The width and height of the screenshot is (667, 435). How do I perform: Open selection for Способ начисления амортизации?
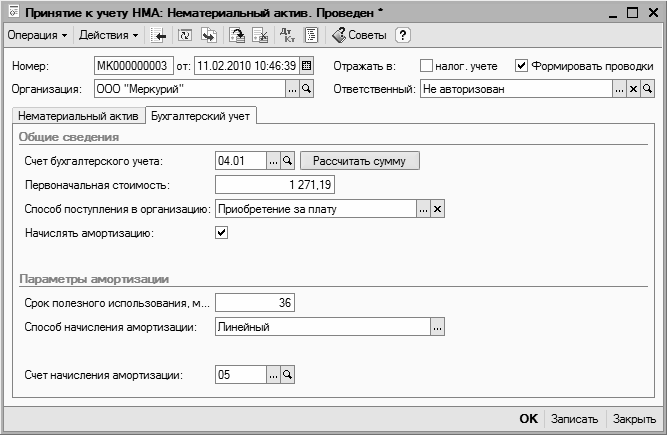437,326
